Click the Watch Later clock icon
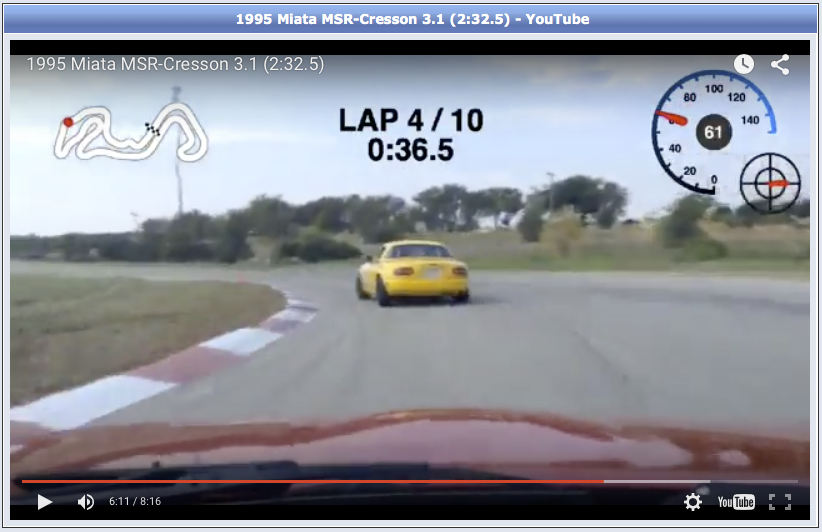The height and width of the screenshot is (532, 822). (743, 64)
